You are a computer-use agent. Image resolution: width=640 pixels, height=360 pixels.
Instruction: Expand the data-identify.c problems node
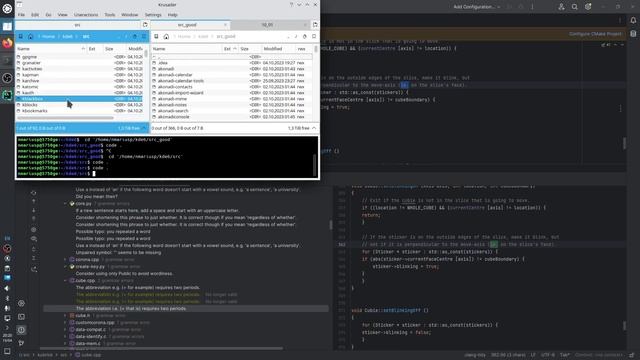pyautogui.click(x=65, y=337)
